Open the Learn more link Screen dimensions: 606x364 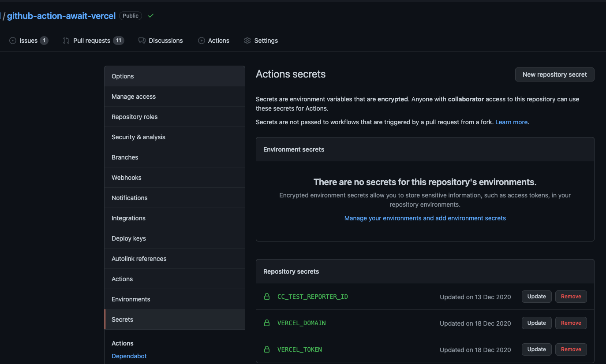point(511,122)
